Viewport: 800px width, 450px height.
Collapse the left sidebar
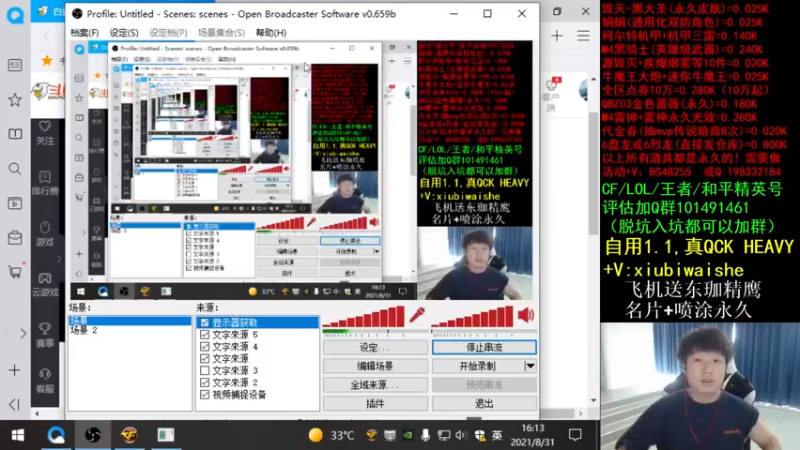pyautogui.click(x=14, y=404)
